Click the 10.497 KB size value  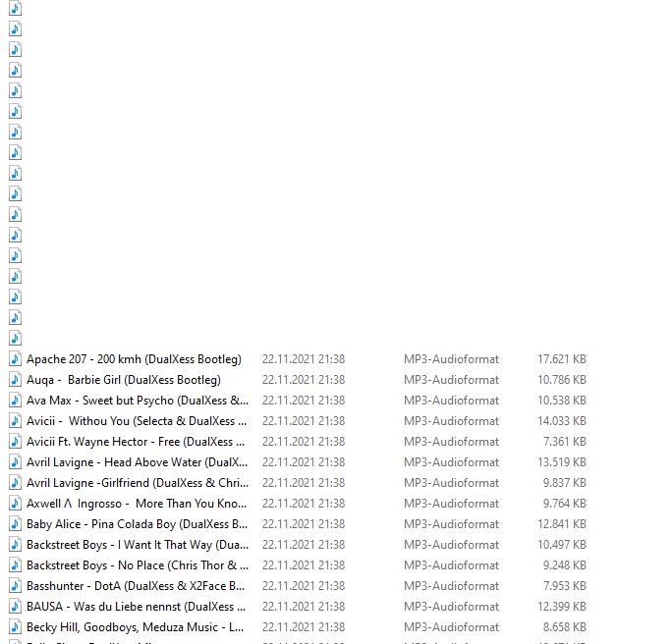pos(562,545)
